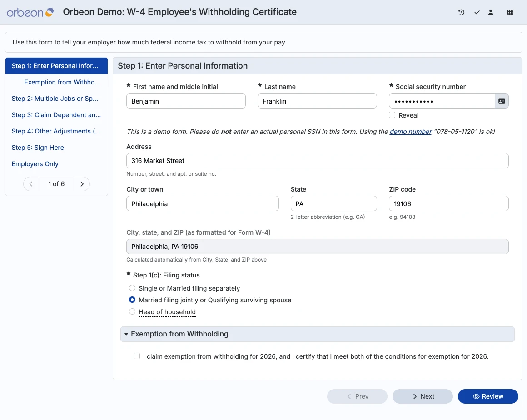The image size is (527, 420).
Task: Click the Next button
Action: (x=423, y=396)
